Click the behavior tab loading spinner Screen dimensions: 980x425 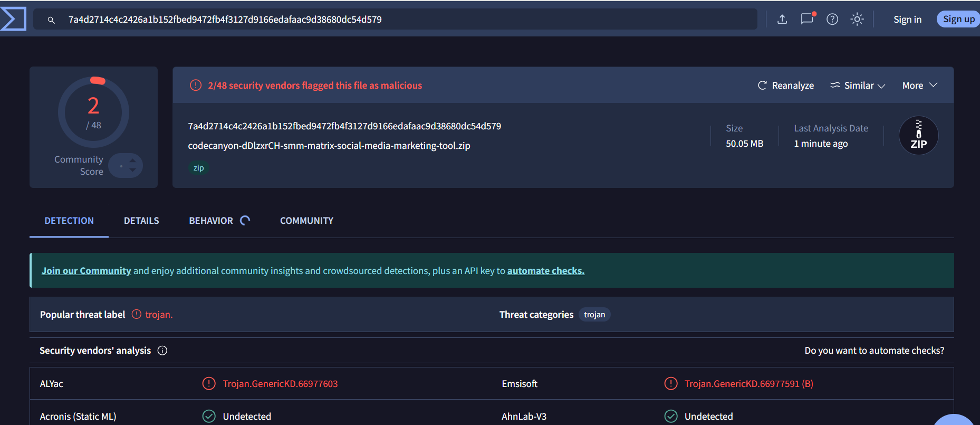(x=245, y=221)
